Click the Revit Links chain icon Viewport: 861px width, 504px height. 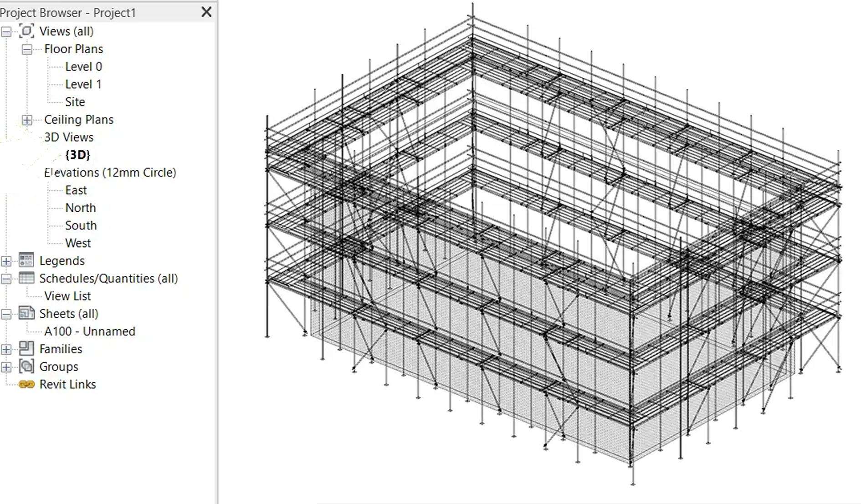(26, 384)
